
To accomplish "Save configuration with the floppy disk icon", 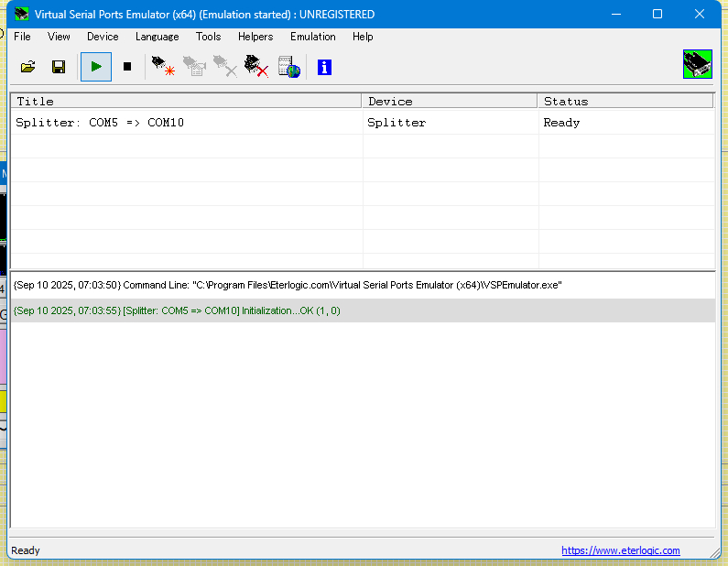I will 59,67.
